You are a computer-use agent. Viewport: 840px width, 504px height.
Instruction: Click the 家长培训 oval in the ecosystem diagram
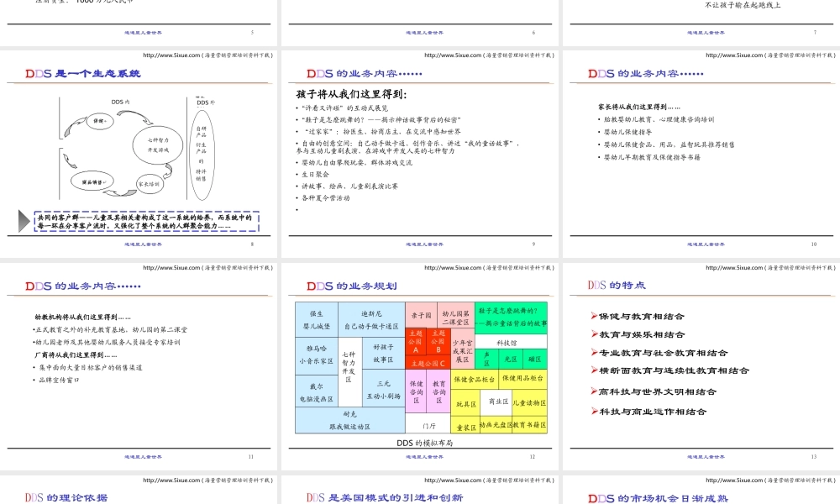pyautogui.click(x=150, y=183)
